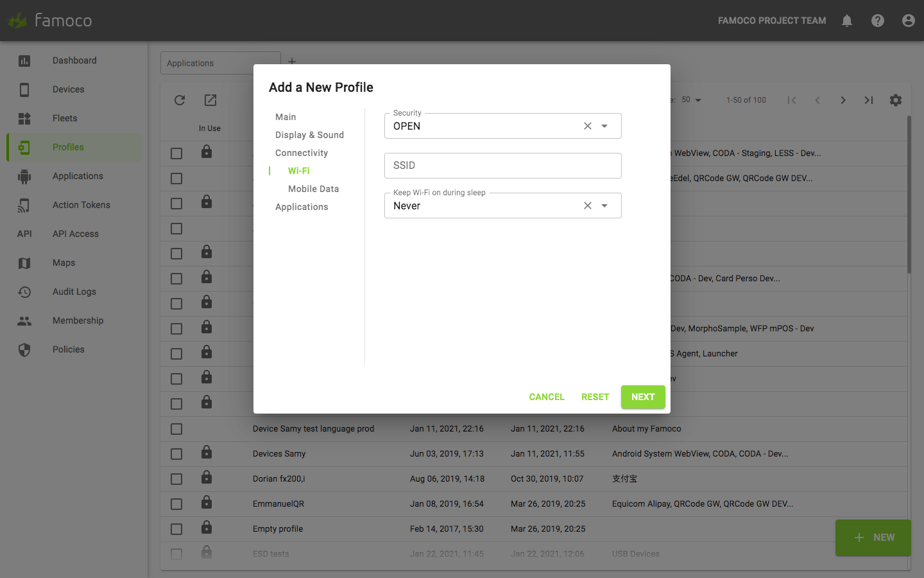The image size is (924, 578).
Task: Click the Applications Android icon in sidebar
Action: (24, 177)
